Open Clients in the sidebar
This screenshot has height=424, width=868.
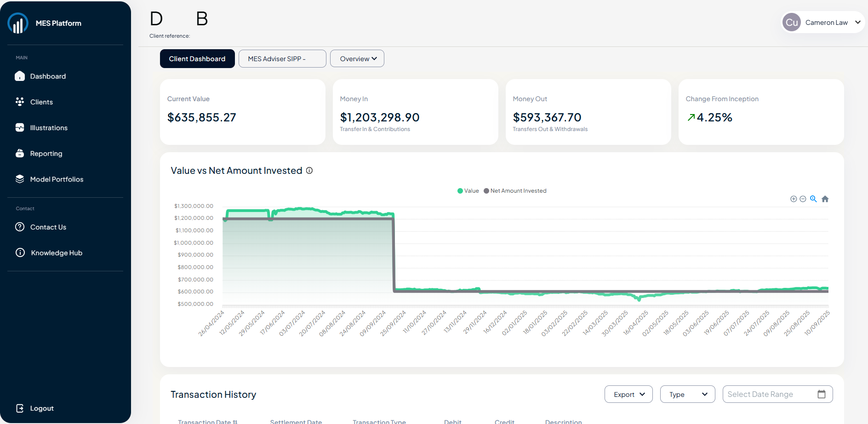(41, 102)
